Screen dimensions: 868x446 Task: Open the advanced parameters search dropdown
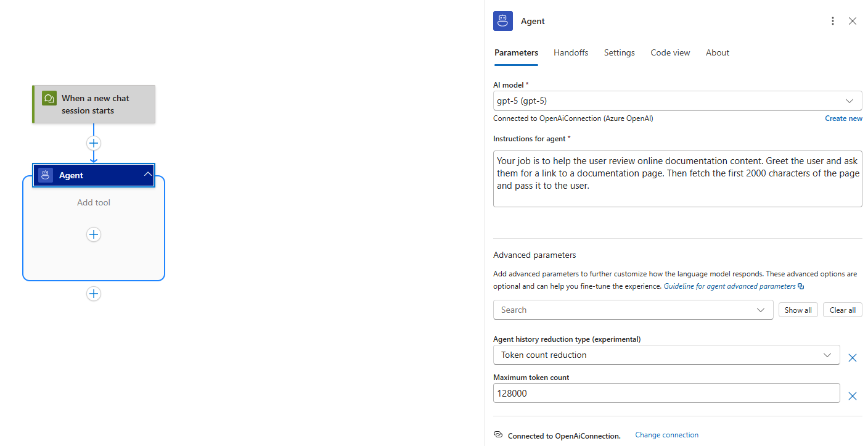click(760, 310)
